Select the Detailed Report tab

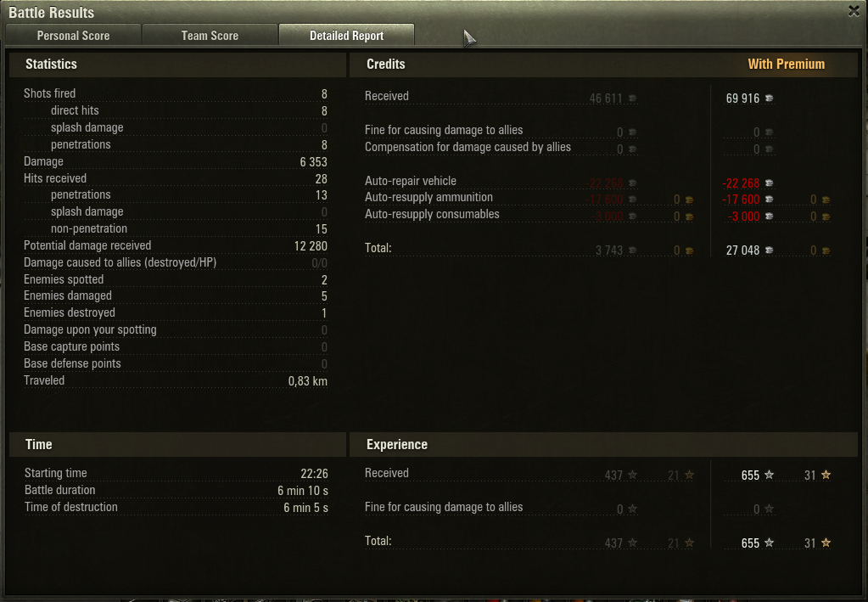click(x=346, y=36)
